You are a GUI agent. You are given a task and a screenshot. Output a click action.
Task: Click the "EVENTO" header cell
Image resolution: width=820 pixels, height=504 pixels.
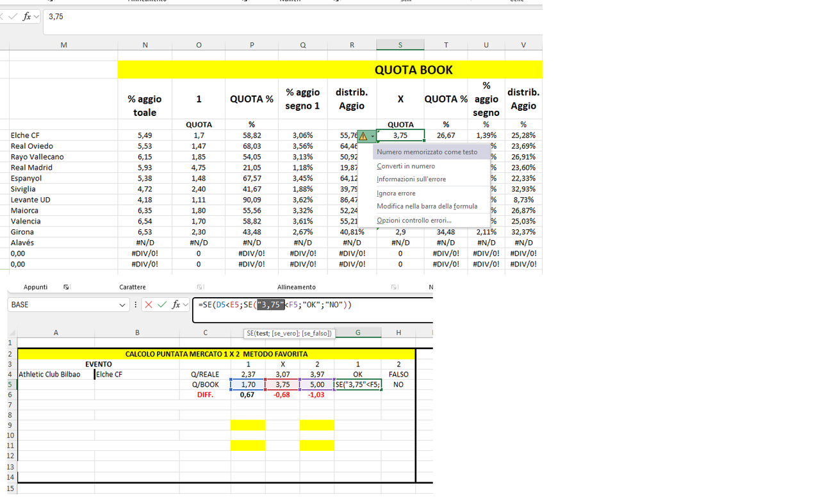coord(99,364)
